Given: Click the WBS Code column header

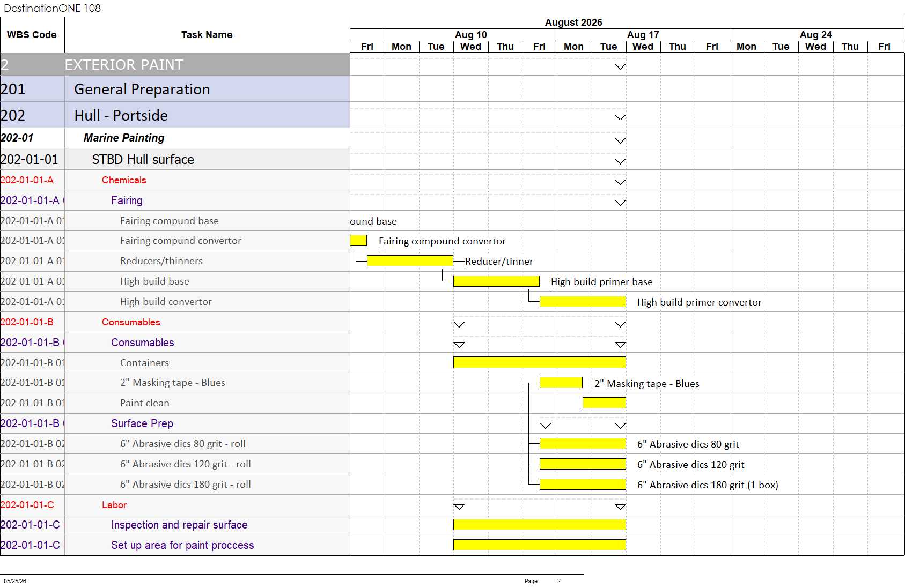Looking at the screenshot, I should pos(32,35).
